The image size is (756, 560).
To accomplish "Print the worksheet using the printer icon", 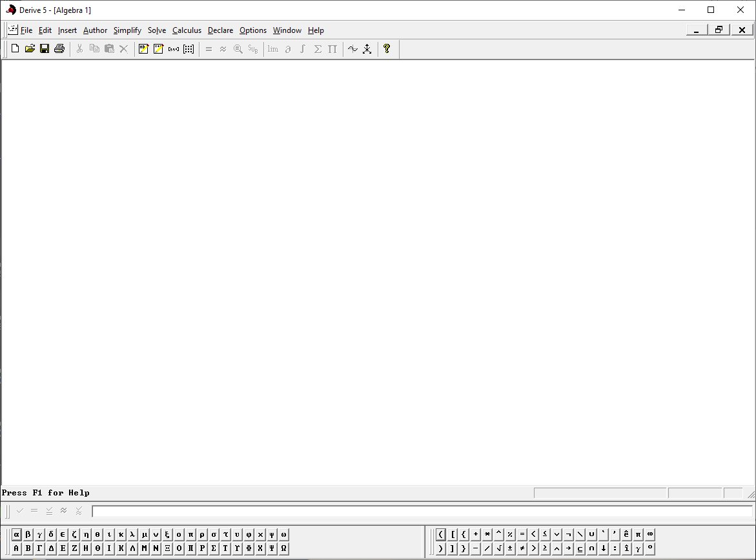I will 59,48.
